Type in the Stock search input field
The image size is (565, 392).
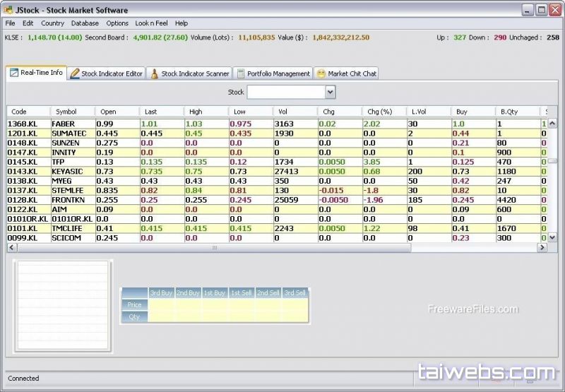[x=285, y=93]
